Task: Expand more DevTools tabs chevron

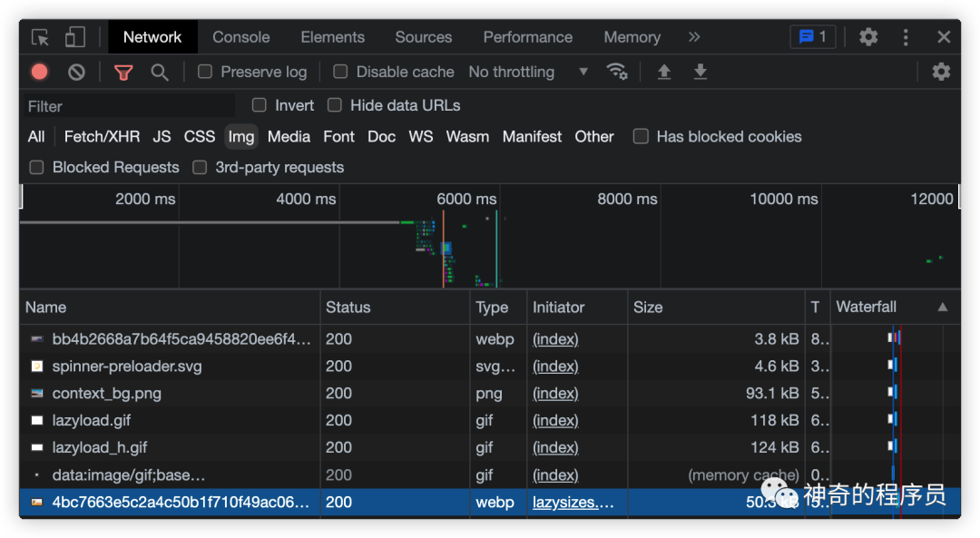Action: coord(694,37)
